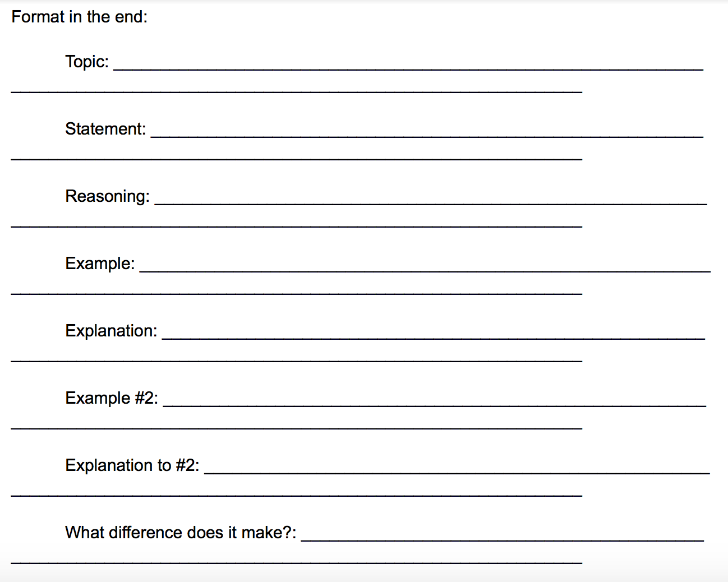
Task: Click the 'Explanation:' label text
Action: (x=111, y=331)
